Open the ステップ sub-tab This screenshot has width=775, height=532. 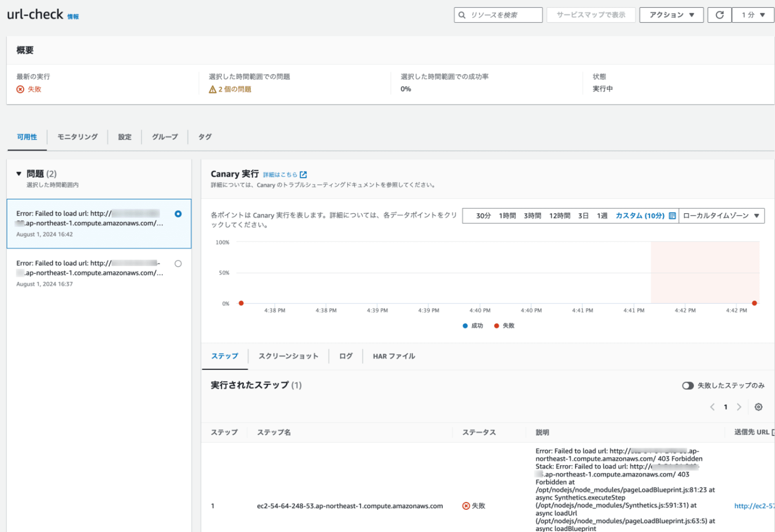[225, 356]
